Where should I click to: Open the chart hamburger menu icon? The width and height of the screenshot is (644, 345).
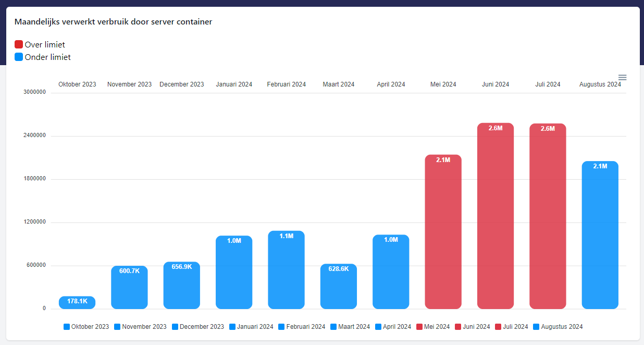(622, 78)
